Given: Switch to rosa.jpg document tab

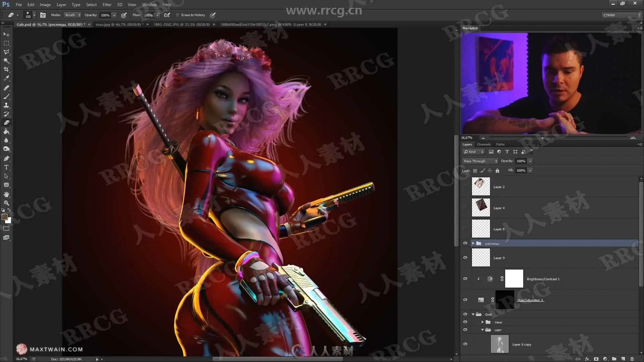Looking at the screenshot, I should [x=119, y=24].
